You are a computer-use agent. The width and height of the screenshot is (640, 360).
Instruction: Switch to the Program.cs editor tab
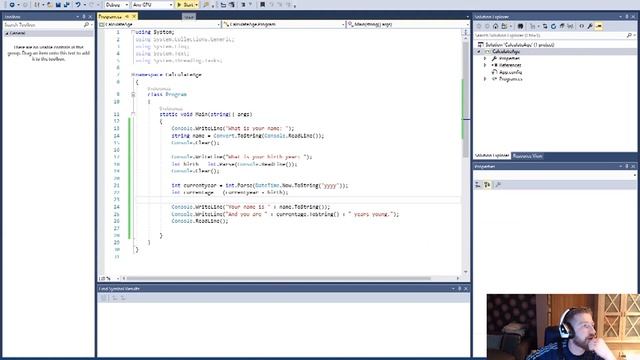point(110,17)
